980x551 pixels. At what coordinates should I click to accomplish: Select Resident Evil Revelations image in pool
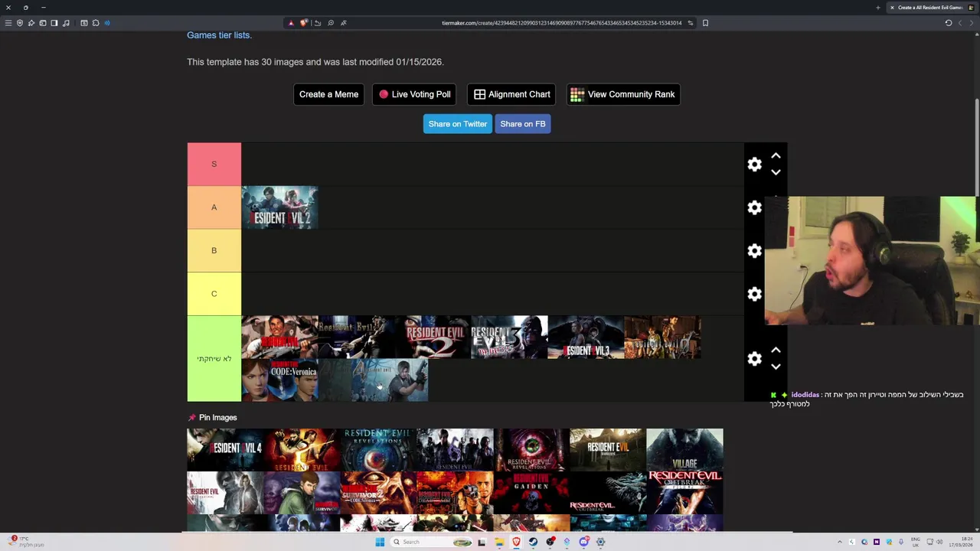point(378,450)
